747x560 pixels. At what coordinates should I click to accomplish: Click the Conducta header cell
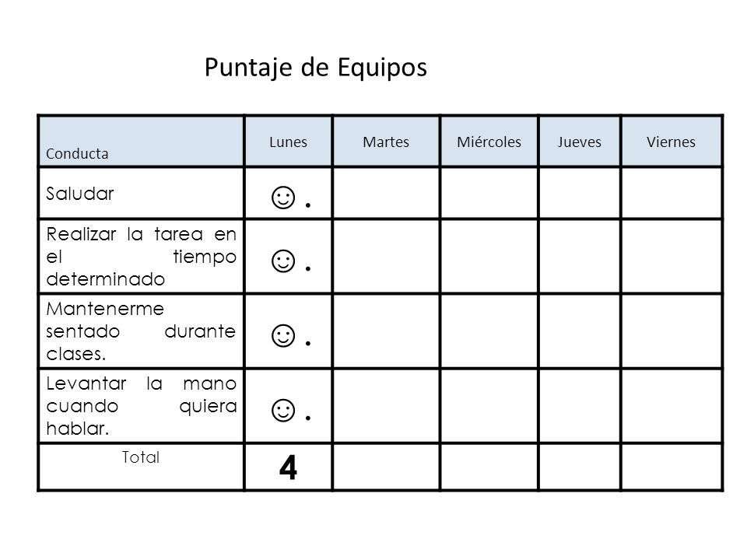click(x=141, y=142)
